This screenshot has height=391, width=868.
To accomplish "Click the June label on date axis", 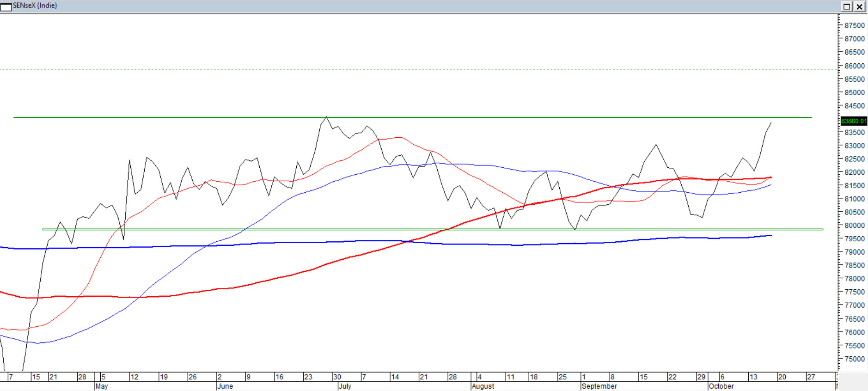I will click(225, 386).
